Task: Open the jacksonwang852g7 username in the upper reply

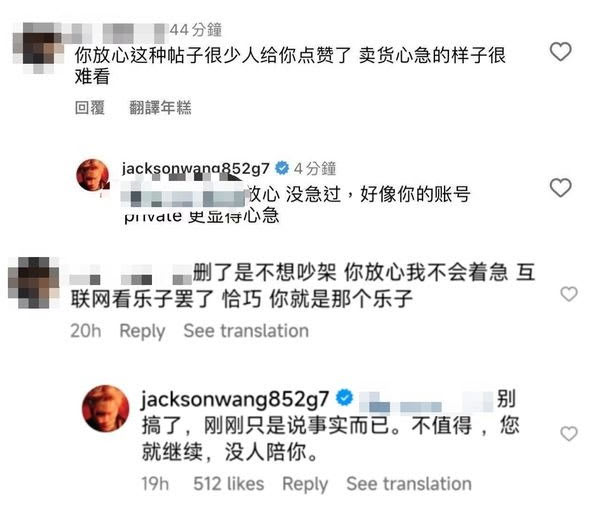Action: click(196, 168)
